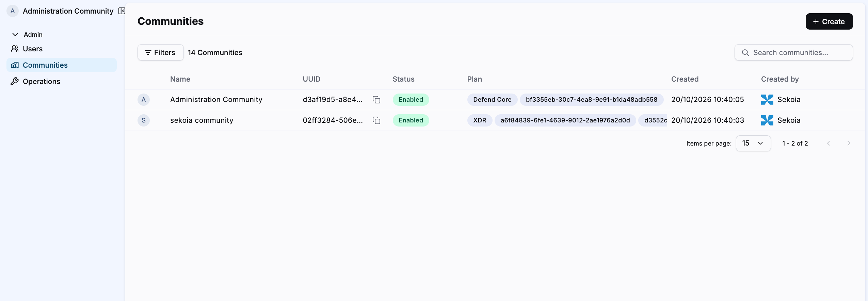
Task: Copy UUID of Administration Community
Action: (376, 100)
